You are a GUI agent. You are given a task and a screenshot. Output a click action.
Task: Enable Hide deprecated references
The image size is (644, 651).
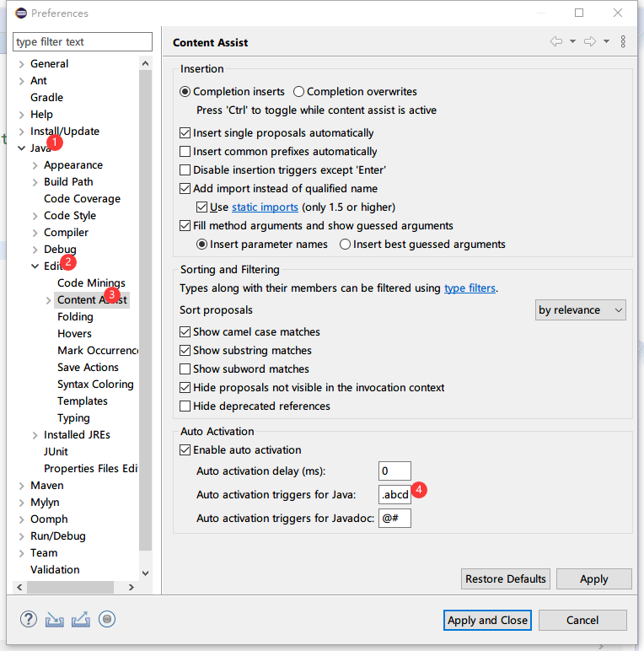(185, 406)
